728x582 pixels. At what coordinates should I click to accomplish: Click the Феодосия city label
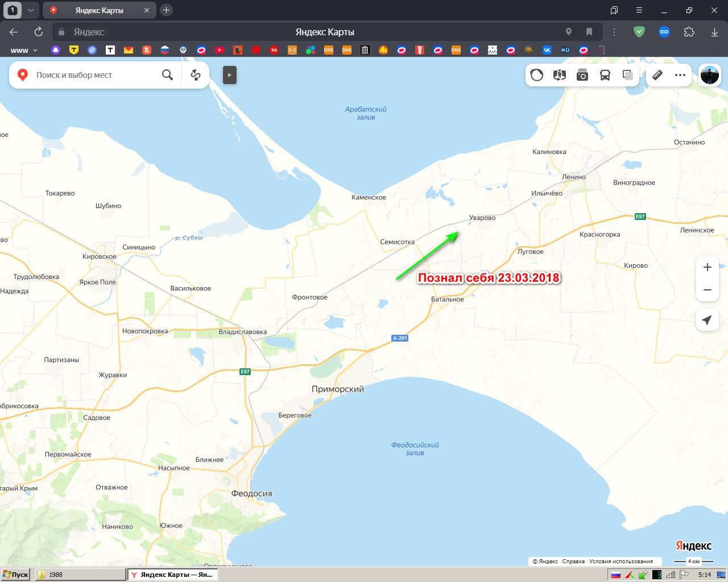(x=251, y=493)
